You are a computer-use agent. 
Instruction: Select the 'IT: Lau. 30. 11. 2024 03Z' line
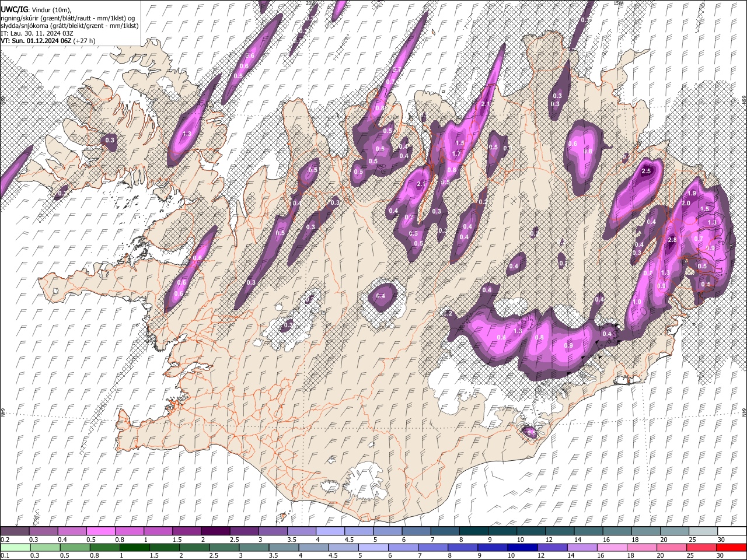tap(37, 33)
